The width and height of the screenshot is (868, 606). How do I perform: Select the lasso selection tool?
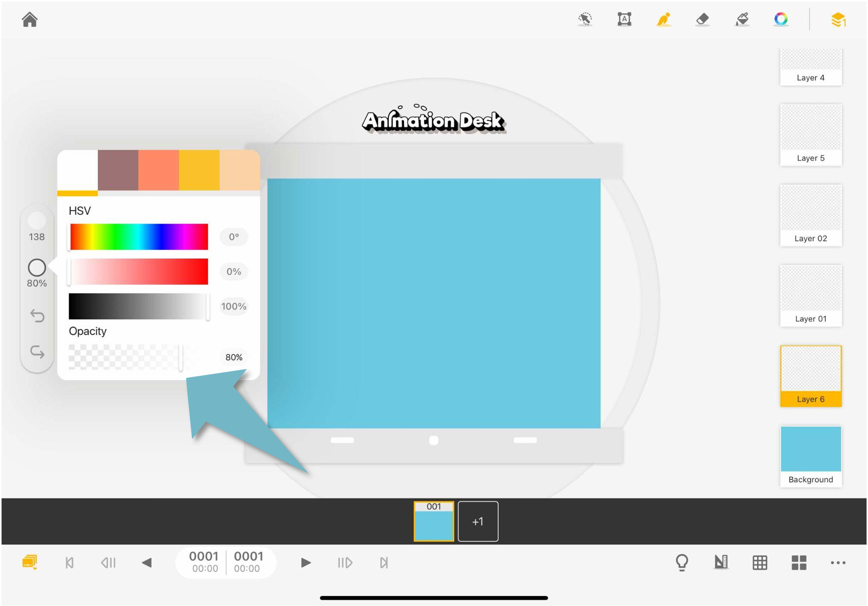coord(584,19)
